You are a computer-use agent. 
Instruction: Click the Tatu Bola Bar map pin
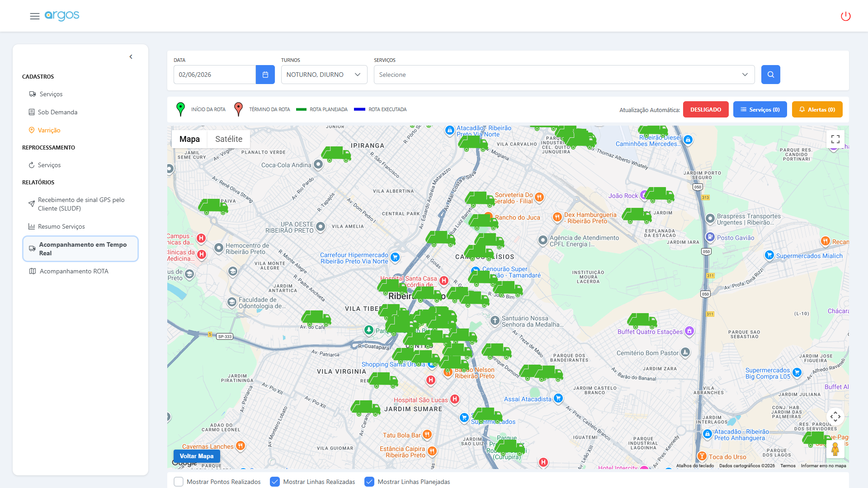[x=427, y=435]
